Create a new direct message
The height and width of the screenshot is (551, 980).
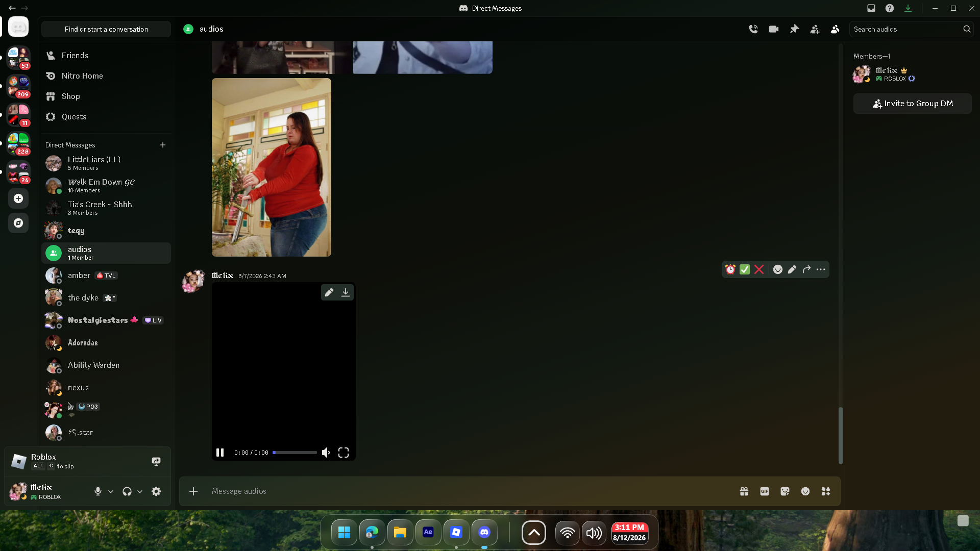click(x=163, y=145)
